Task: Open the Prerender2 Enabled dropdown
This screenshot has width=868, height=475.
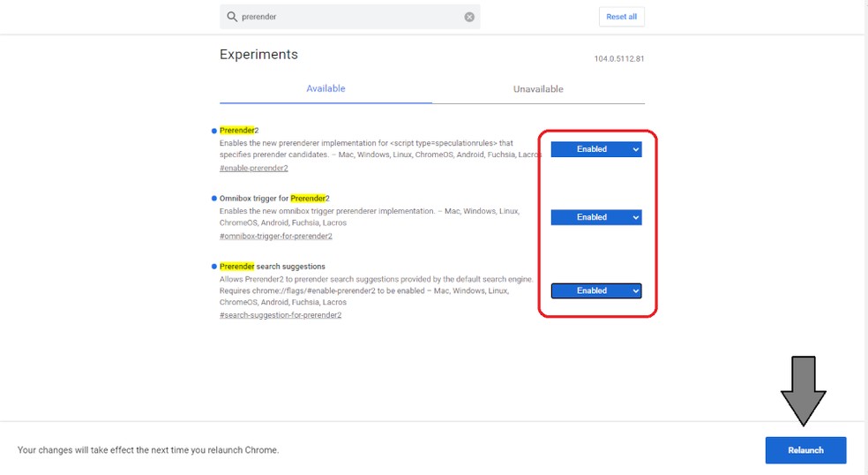Action: click(596, 149)
